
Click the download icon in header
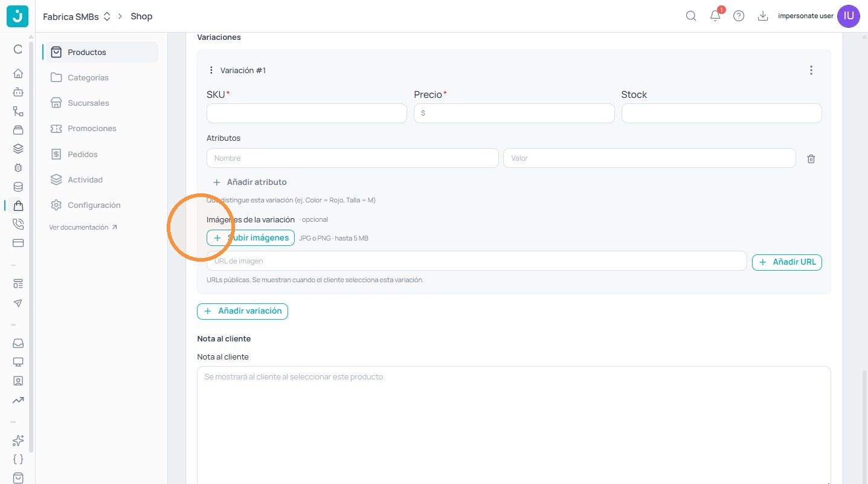[x=763, y=16]
